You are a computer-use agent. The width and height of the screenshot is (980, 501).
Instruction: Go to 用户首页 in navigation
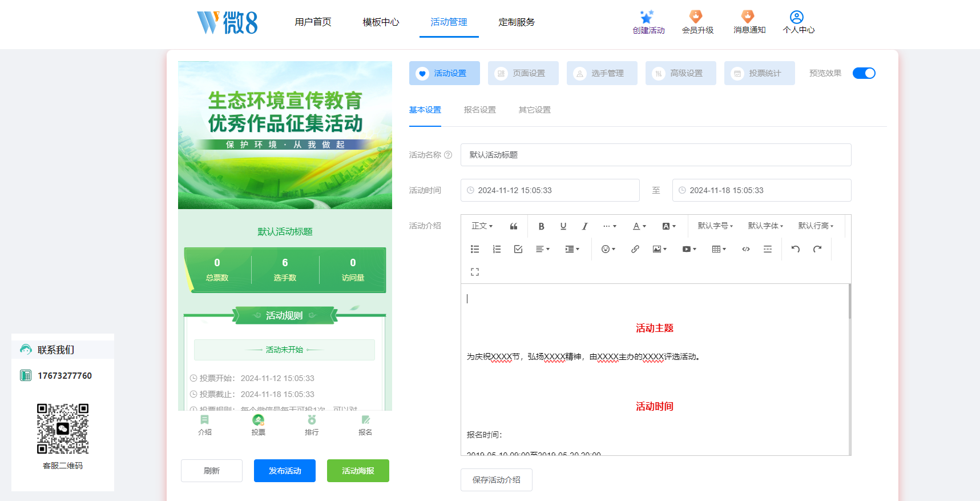(313, 22)
